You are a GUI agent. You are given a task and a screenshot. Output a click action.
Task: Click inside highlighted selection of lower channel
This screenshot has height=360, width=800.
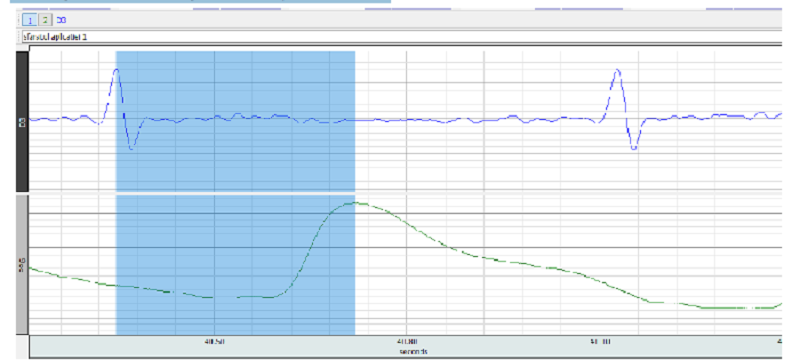[x=235, y=264]
